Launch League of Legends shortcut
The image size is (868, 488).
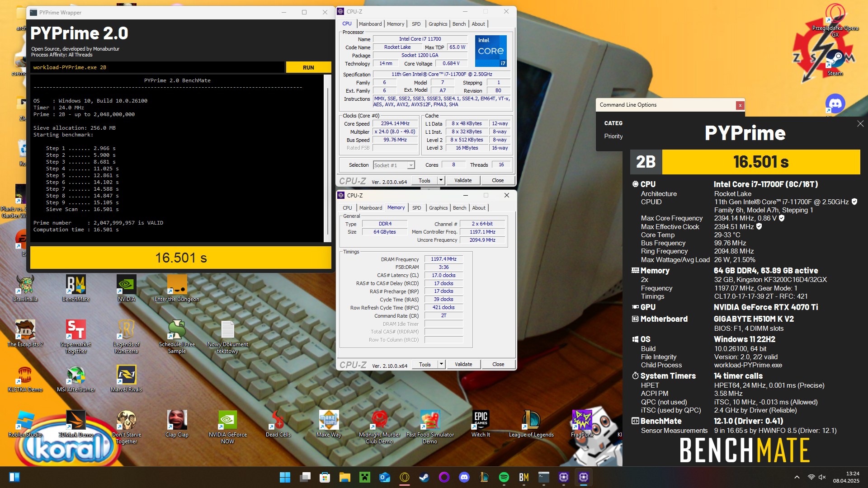click(531, 424)
